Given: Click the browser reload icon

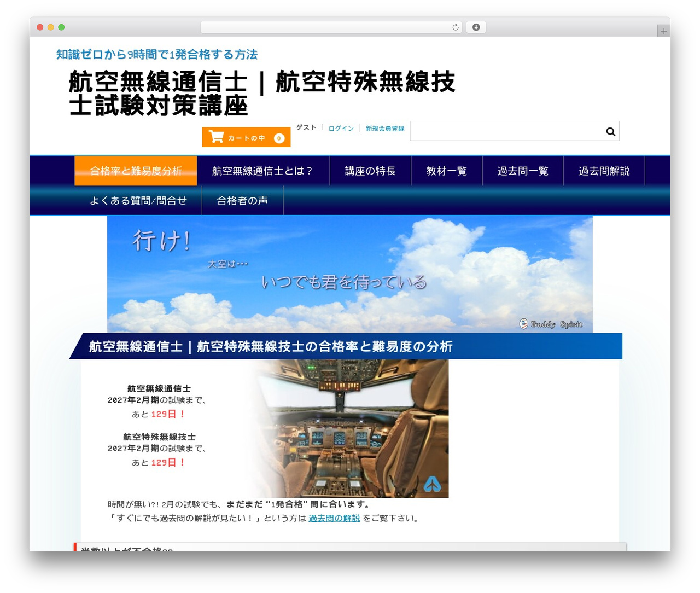Looking at the screenshot, I should [x=455, y=27].
